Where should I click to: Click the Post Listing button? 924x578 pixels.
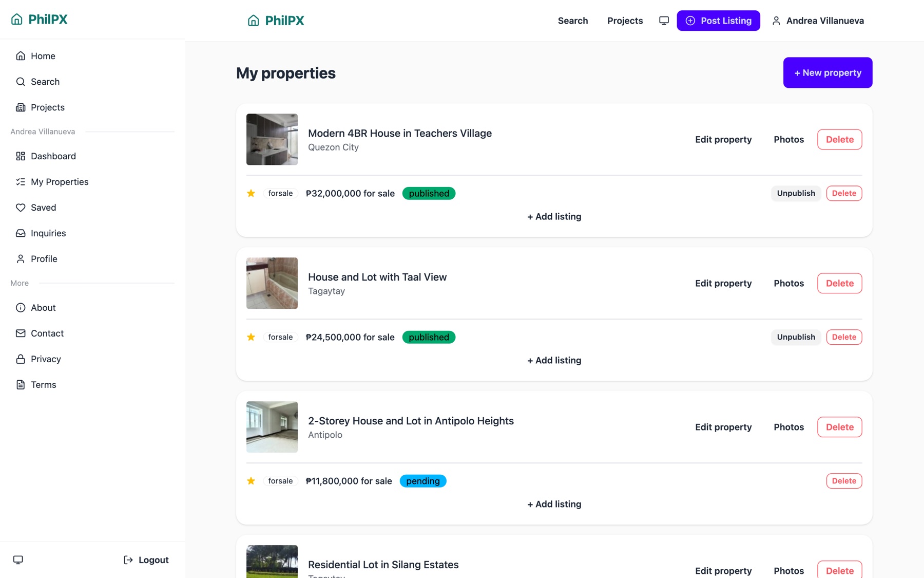coord(718,21)
